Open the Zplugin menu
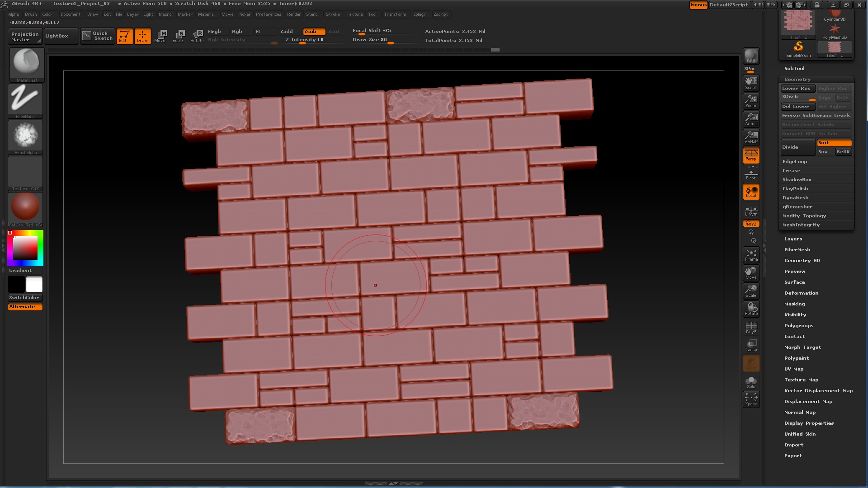 (420, 14)
